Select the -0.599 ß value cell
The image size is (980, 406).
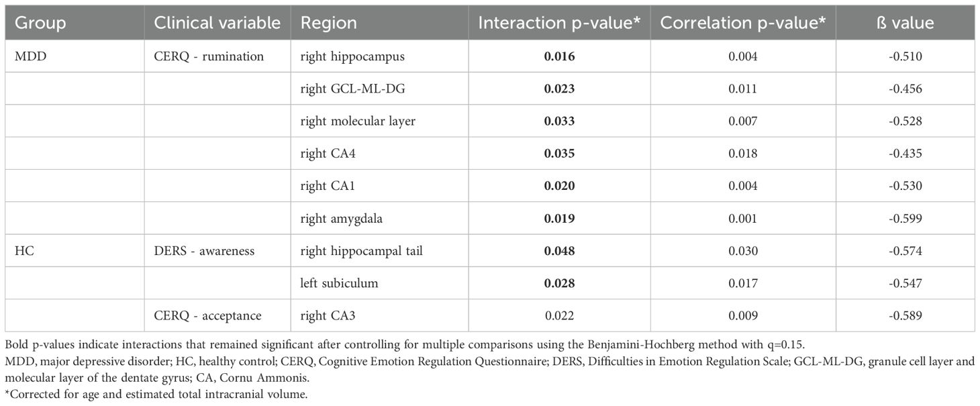(904, 218)
